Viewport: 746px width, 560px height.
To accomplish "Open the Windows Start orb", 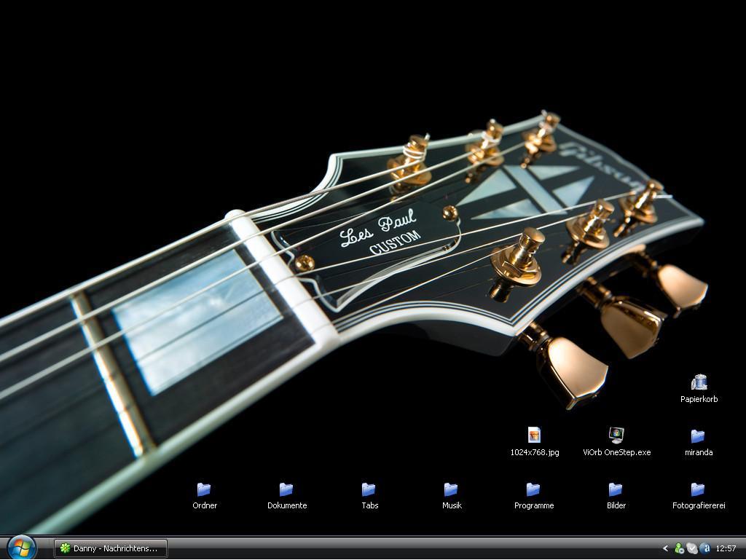I will tap(21, 548).
